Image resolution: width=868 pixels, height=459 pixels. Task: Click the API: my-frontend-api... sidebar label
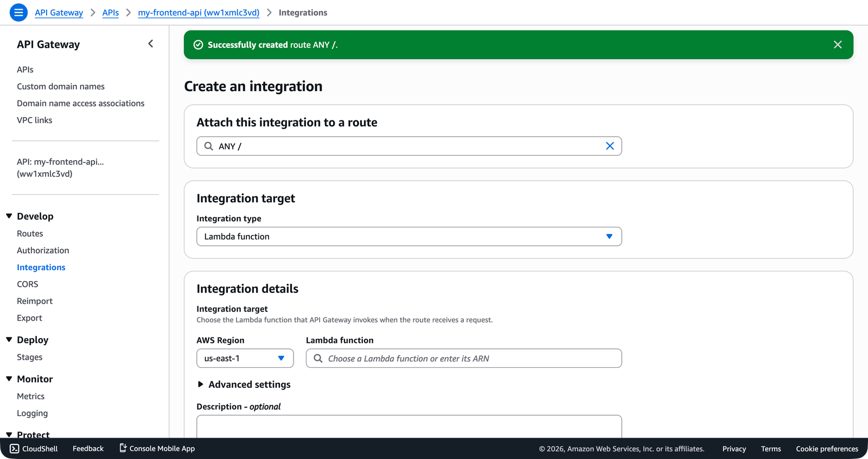tap(60, 168)
